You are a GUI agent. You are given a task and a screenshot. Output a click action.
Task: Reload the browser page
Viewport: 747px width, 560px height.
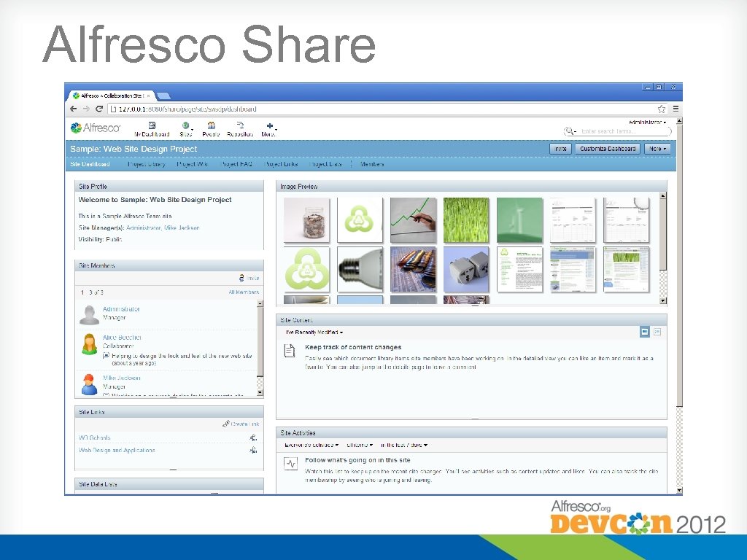point(99,109)
